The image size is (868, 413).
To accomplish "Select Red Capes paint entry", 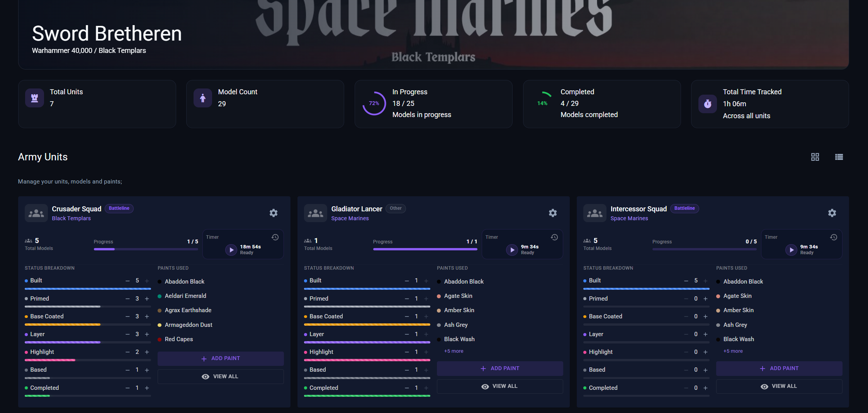I will pyautogui.click(x=179, y=339).
